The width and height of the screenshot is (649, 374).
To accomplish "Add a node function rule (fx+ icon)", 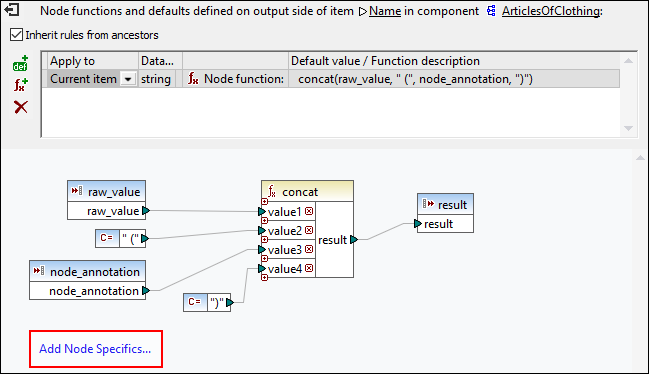I will 21,85.
